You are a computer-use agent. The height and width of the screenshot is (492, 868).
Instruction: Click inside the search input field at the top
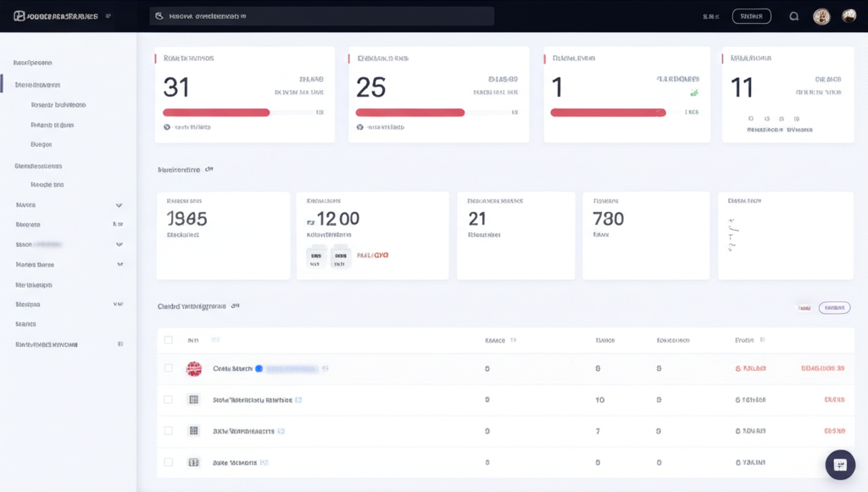click(322, 15)
